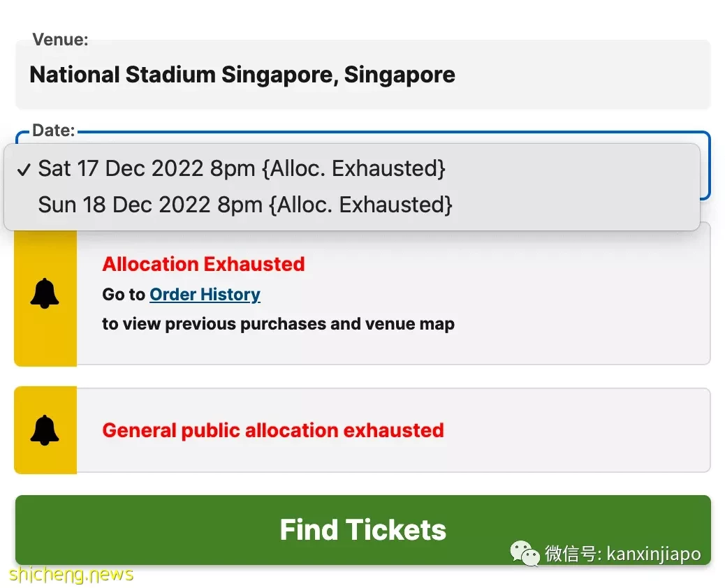This screenshot has width=725, height=588.
Task: Click the bell icon beside General public allocation
Action: 45,430
